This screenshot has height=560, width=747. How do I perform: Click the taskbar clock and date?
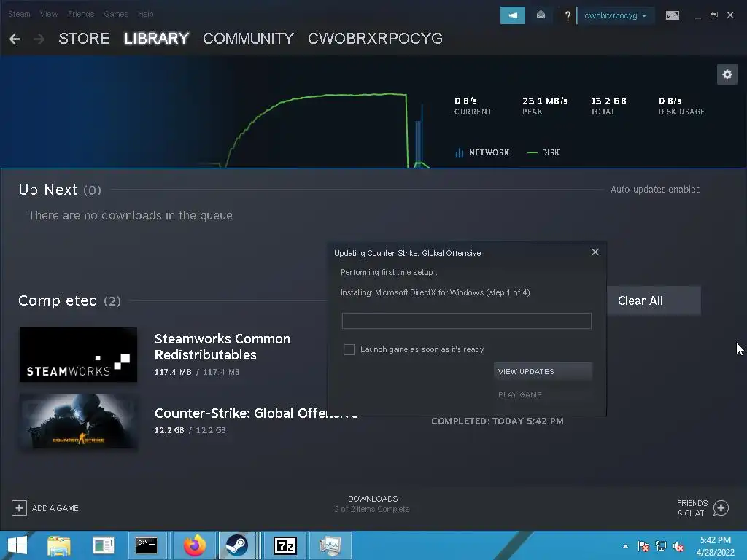coord(715,546)
